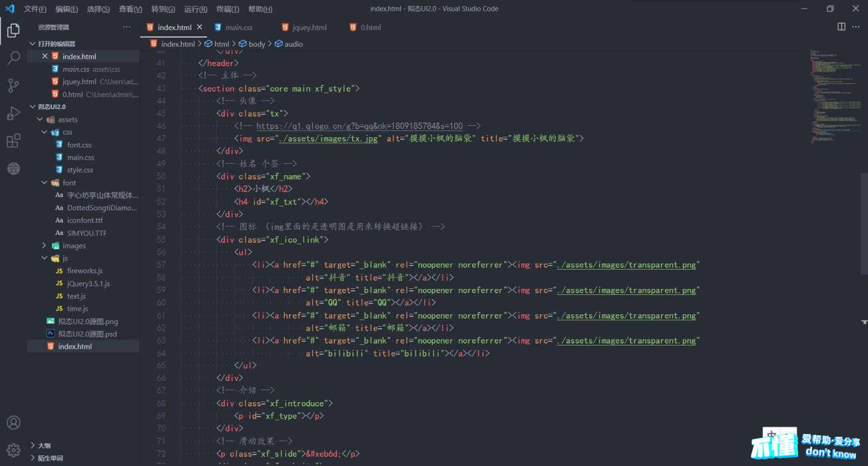
Task: Open the qlogo.cn URL link in code
Action: coord(359,126)
